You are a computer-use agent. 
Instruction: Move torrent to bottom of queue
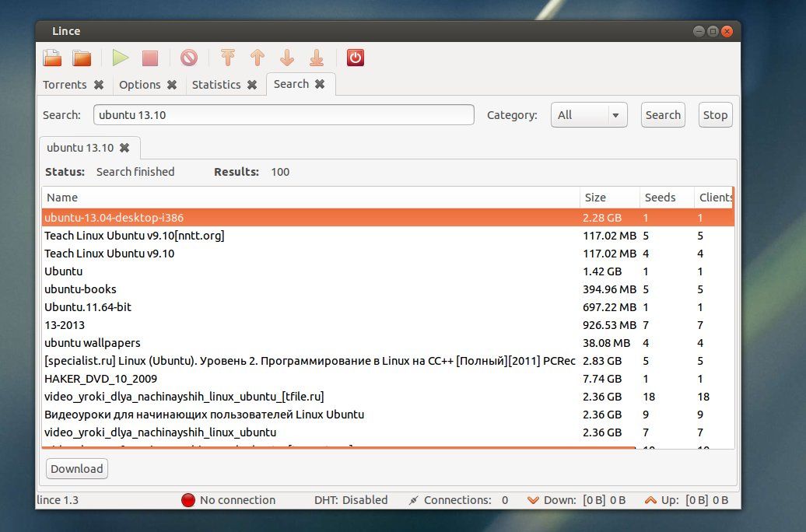317,58
